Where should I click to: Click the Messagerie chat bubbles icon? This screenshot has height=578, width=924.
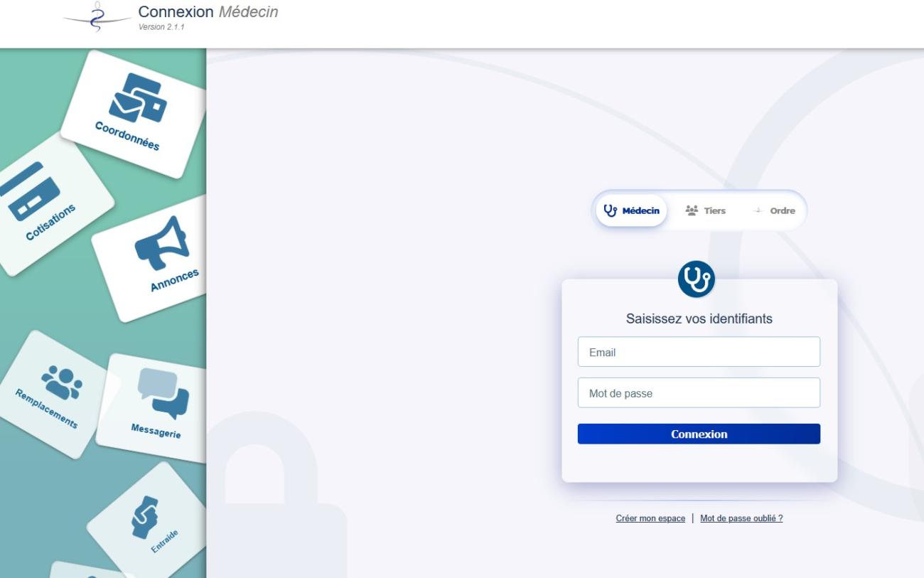pos(163,393)
